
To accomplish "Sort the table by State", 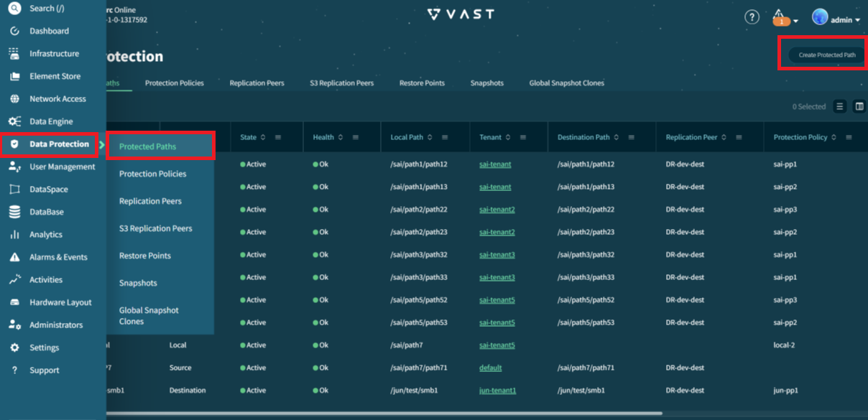I will click(262, 137).
